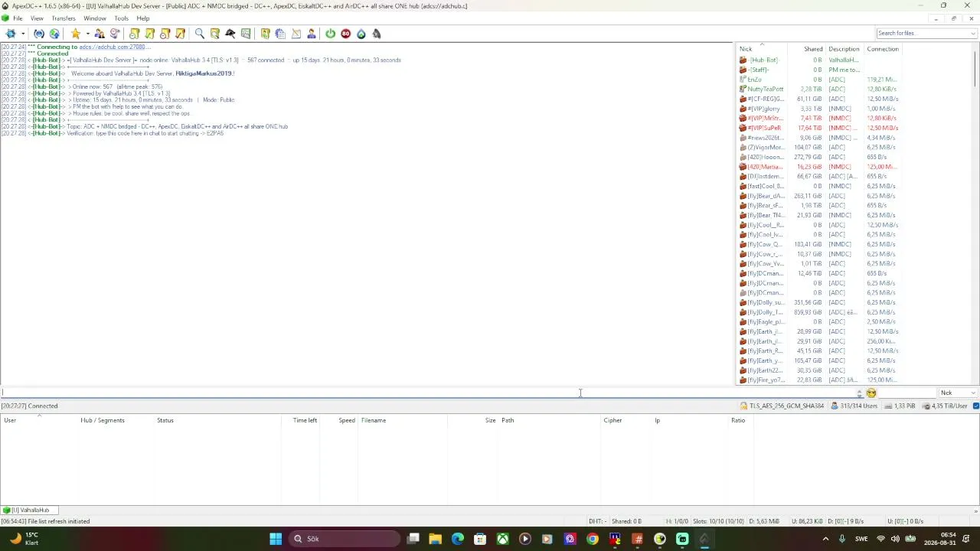The image size is (980, 551).
Task: Open the emoticon picker smiley icon
Action: 871,393
